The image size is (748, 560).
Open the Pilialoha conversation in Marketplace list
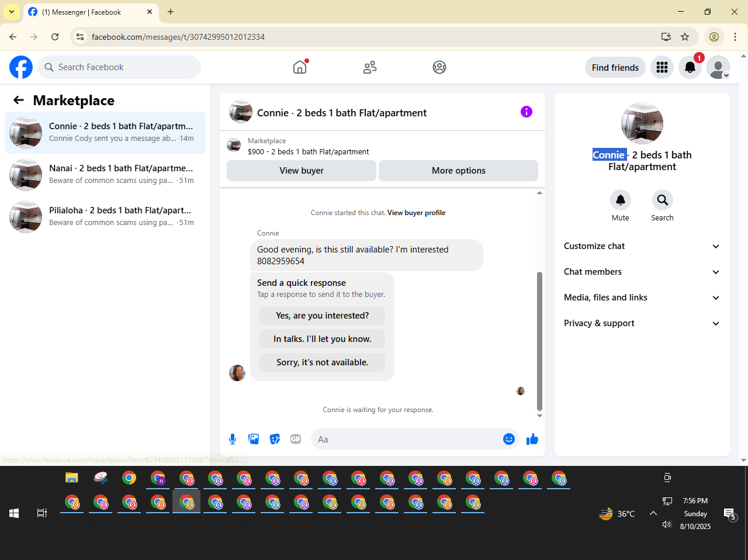pyautogui.click(x=105, y=217)
